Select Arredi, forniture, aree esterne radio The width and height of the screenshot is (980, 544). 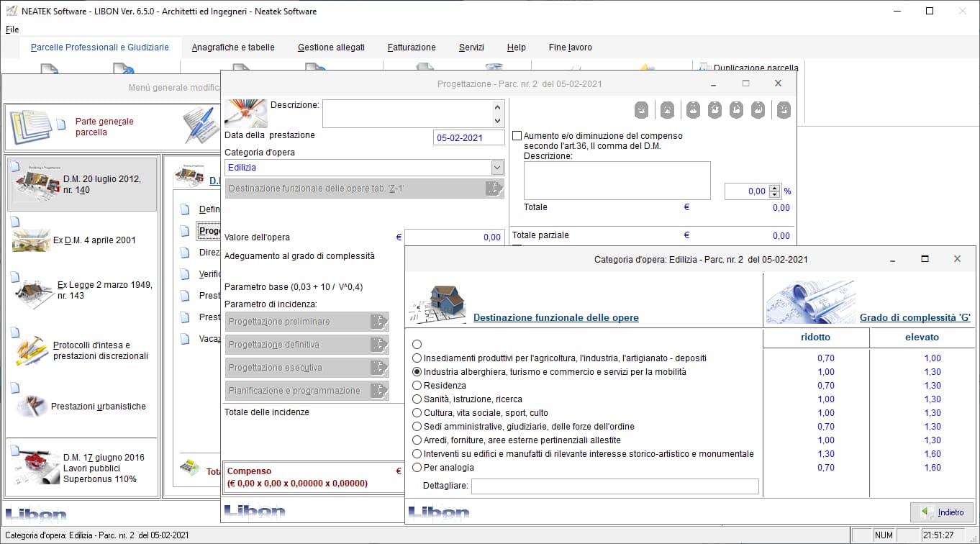(417, 440)
